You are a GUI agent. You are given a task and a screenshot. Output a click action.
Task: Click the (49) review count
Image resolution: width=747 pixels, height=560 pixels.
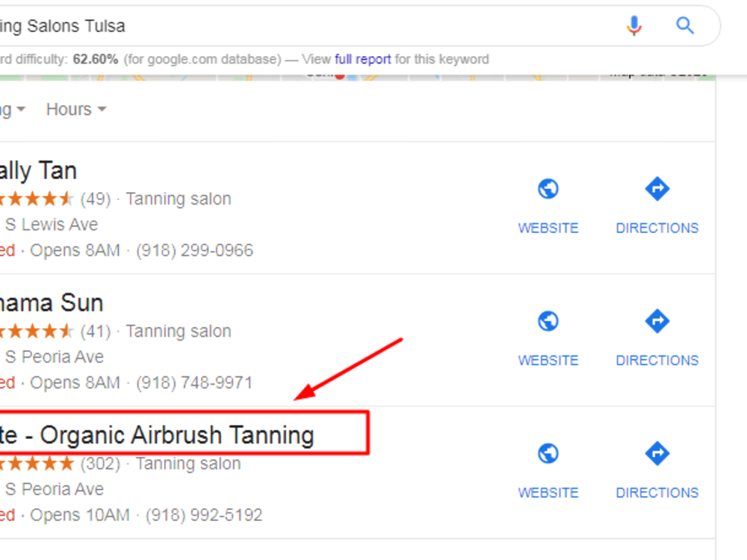pyautogui.click(x=96, y=199)
